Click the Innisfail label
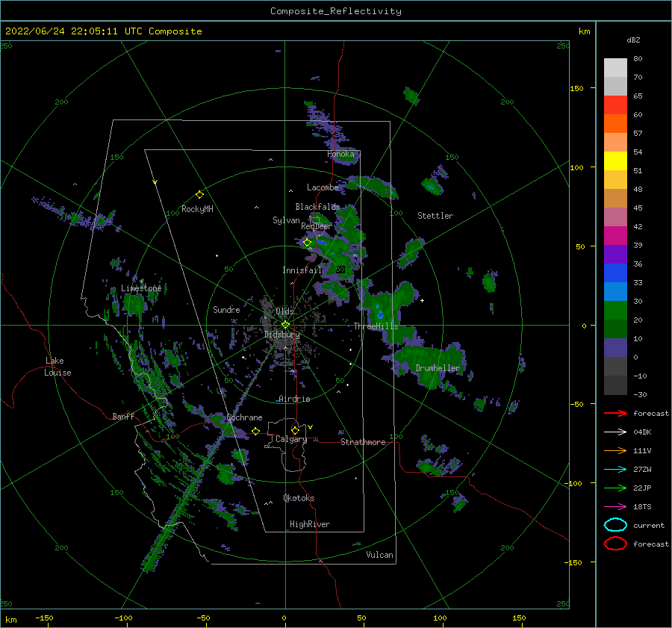672x628 pixels. pyautogui.click(x=302, y=270)
